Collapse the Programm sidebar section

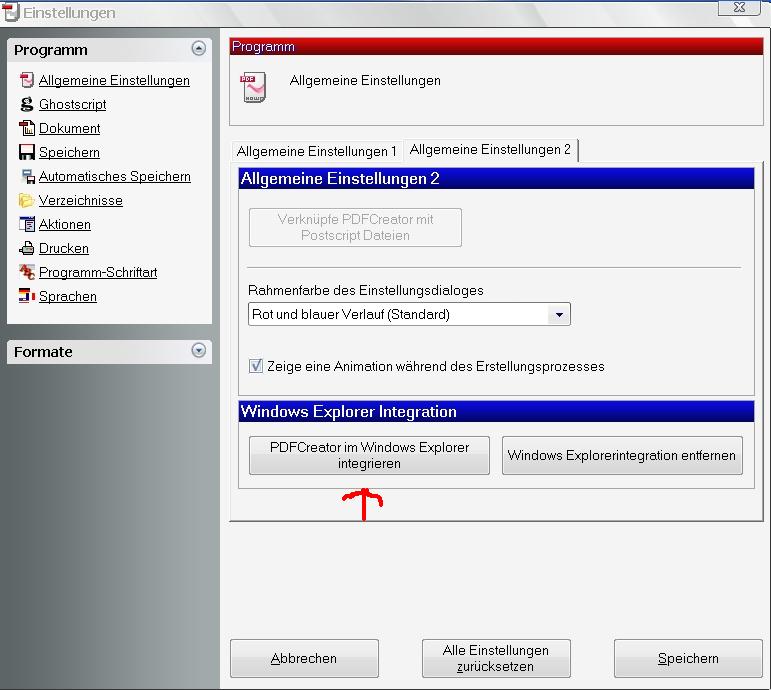(x=199, y=48)
